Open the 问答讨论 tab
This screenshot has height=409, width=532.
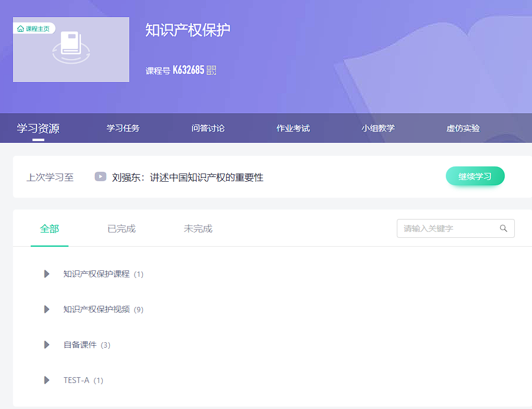click(x=208, y=128)
